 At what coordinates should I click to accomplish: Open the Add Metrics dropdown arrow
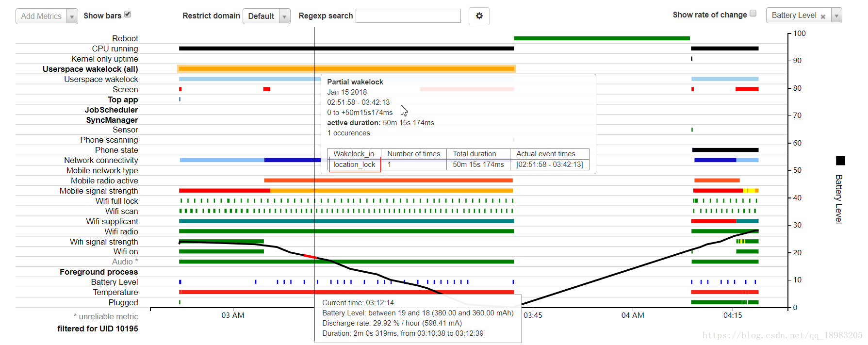click(x=72, y=16)
